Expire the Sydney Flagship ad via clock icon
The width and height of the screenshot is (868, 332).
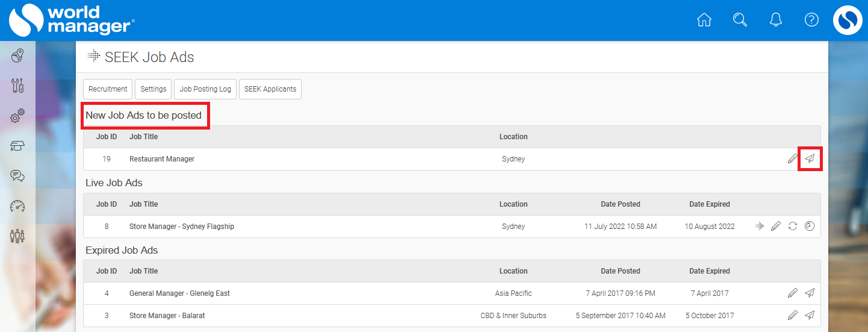click(x=810, y=226)
